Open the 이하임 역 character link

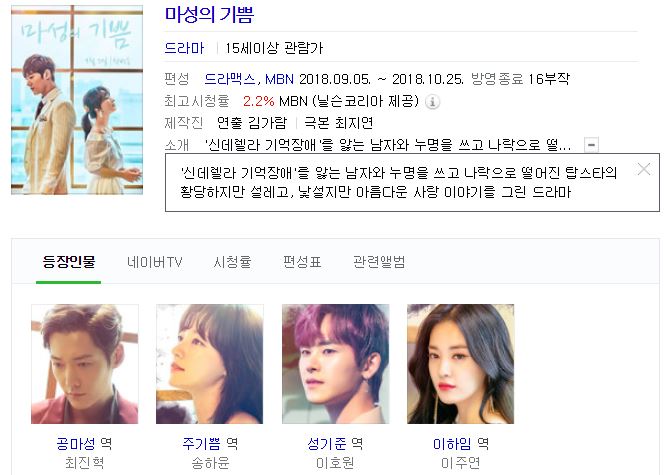tap(461, 444)
